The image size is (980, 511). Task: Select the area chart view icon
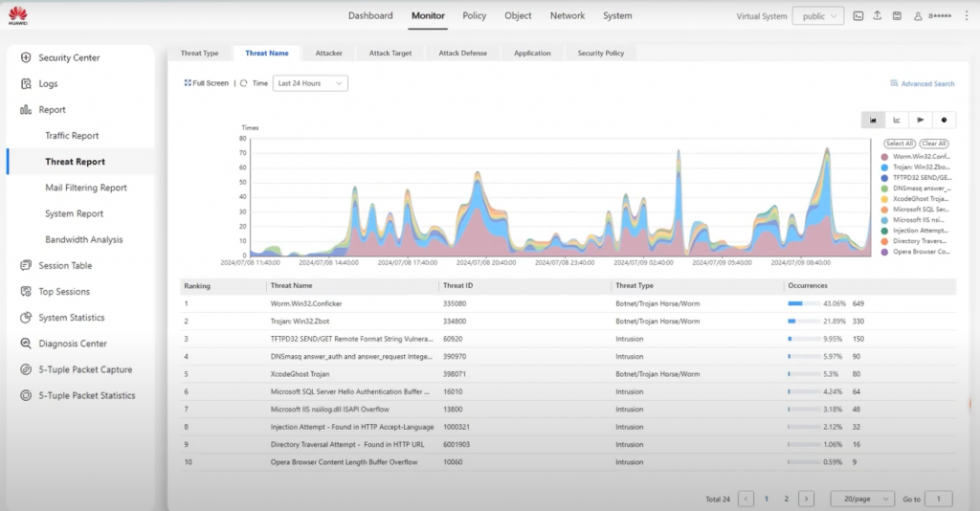pos(874,120)
